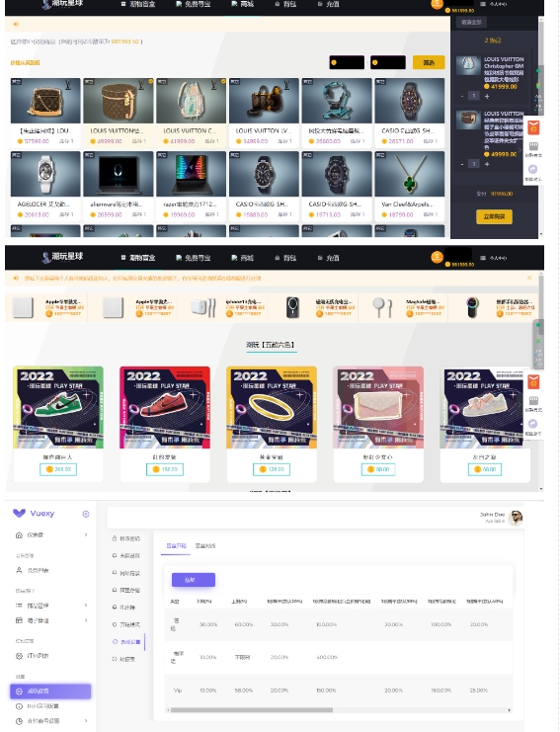
Task: Click the 潮玩星球 logo in blind-box page header
Action: point(62,256)
